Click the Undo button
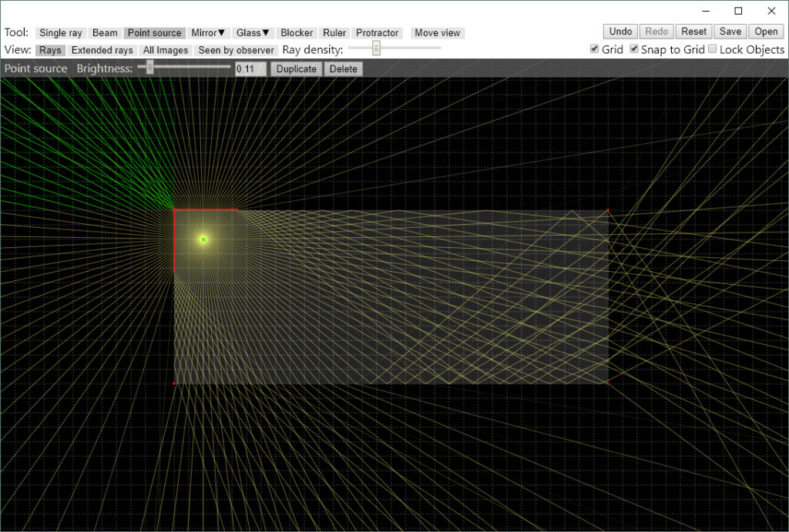Image resolution: width=789 pixels, height=532 pixels. (620, 32)
